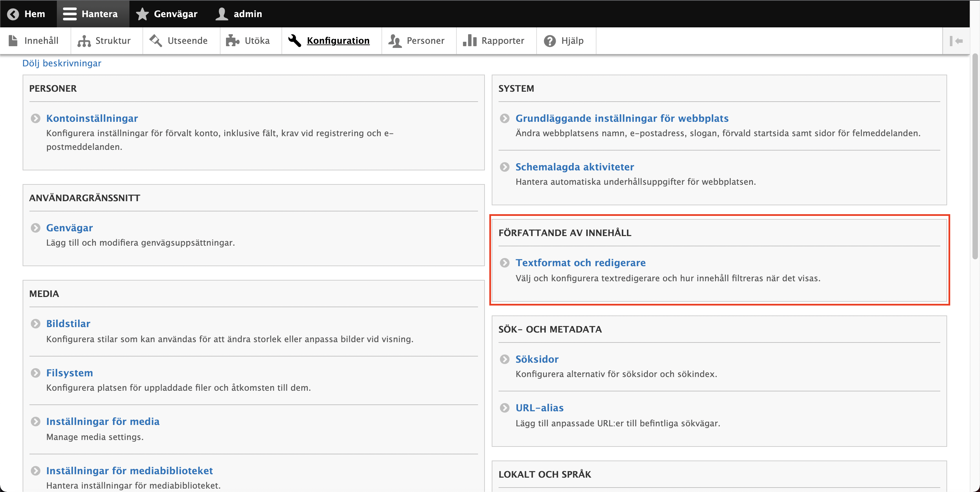Image resolution: width=980 pixels, height=492 pixels.
Task: Open Filsystem settings
Action: point(70,373)
